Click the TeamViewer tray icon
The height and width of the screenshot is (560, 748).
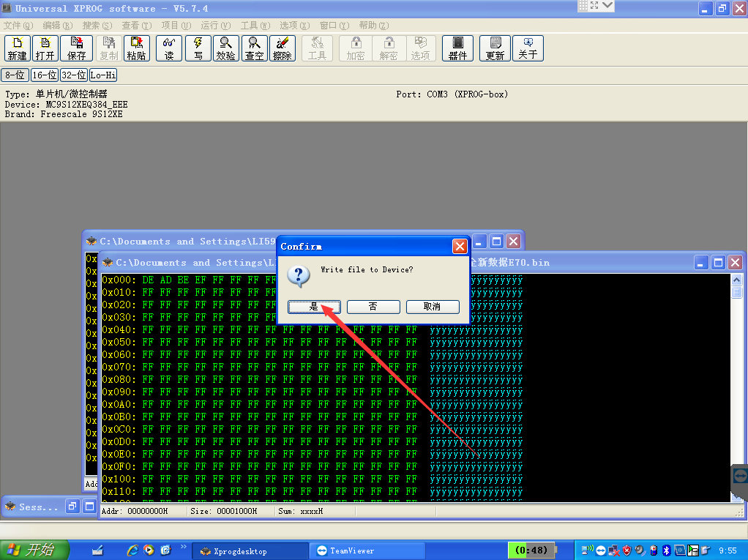pyautogui.click(x=601, y=551)
